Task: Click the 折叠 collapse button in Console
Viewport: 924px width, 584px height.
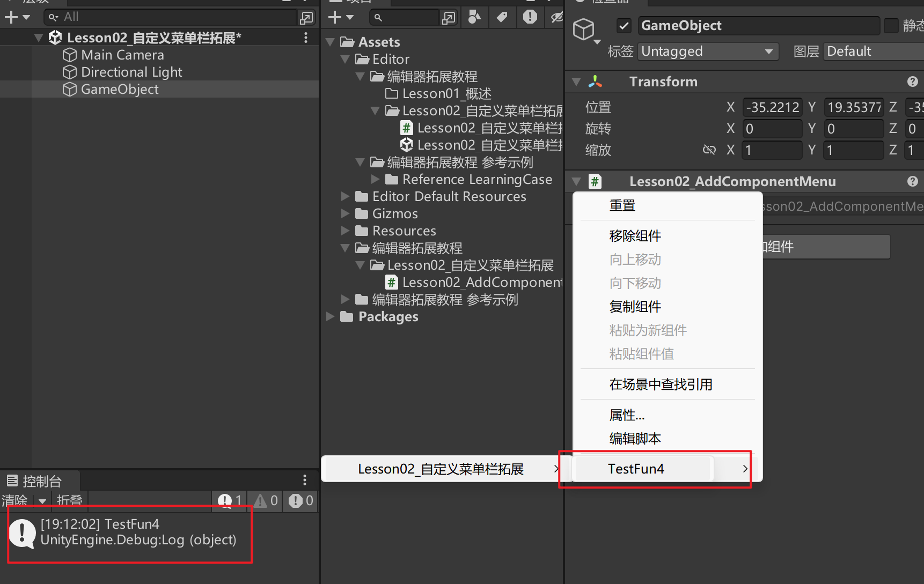Action: [x=69, y=501]
